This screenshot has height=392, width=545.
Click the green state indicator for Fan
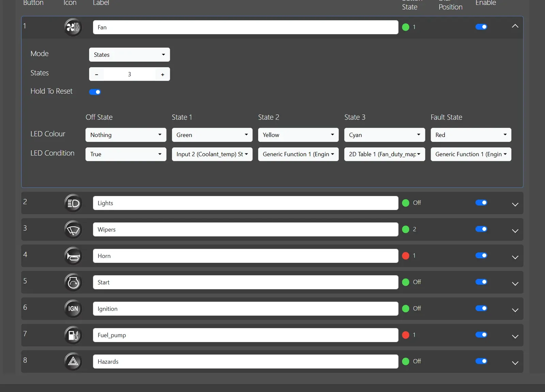(x=405, y=27)
